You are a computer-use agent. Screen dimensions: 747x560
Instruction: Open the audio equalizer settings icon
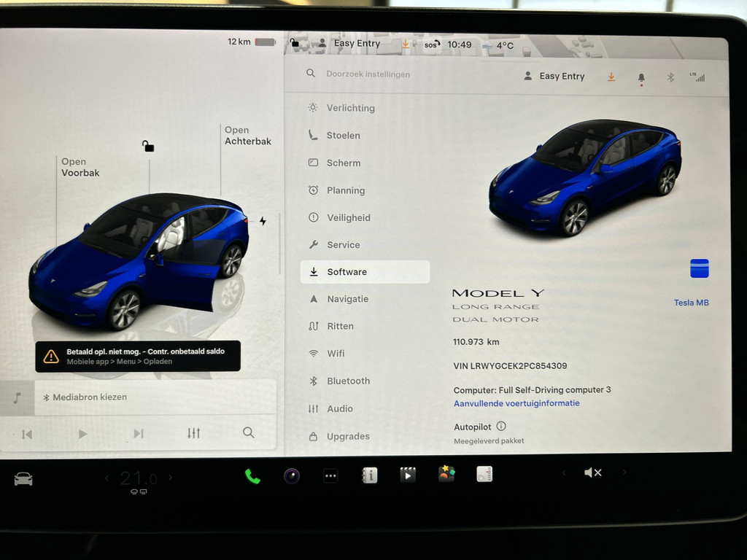(193, 433)
